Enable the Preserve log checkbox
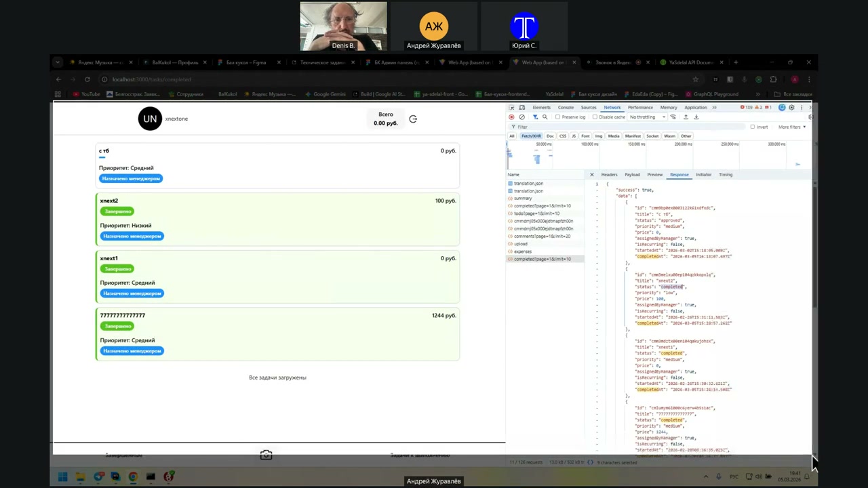Screen dimensions: 868x488 click(558, 117)
